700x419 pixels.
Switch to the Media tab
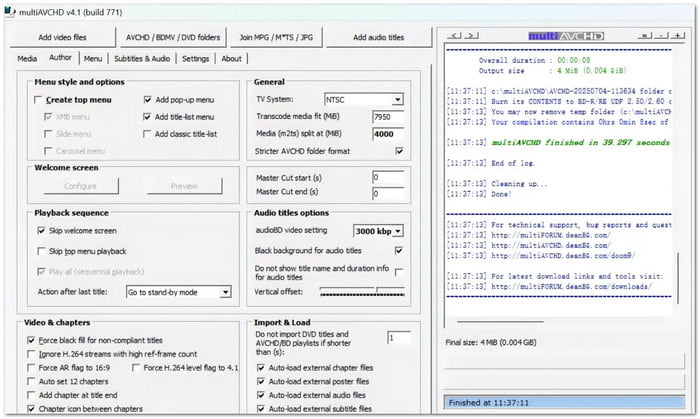pyautogui.click(x=27, y=58)
